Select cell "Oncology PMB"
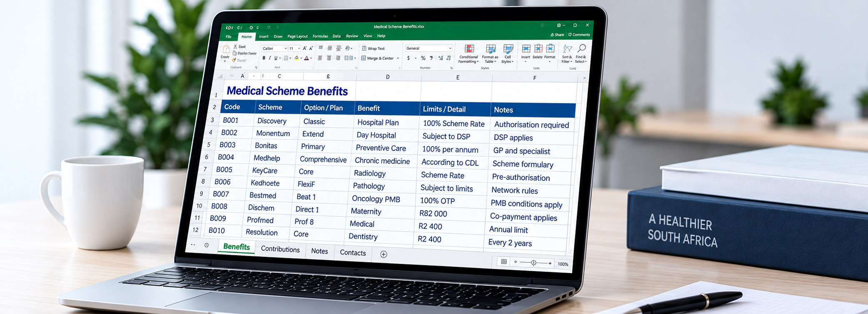868x314 pixels. click(376, 199)
